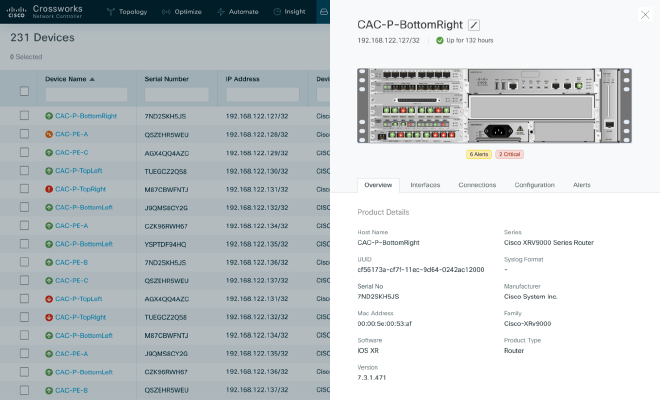
Task: Click the Serial Number column header
Action: 166,79
